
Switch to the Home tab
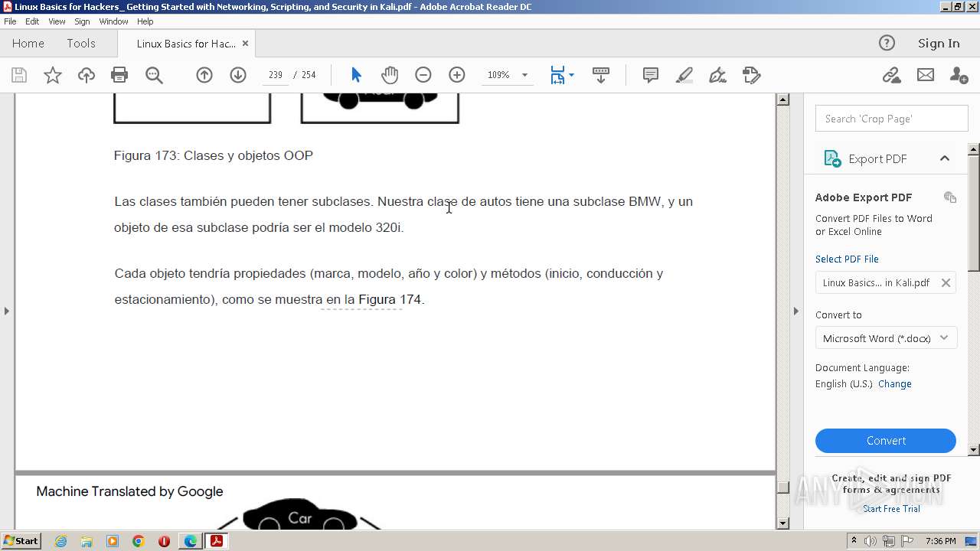click(x=28, y=43)
